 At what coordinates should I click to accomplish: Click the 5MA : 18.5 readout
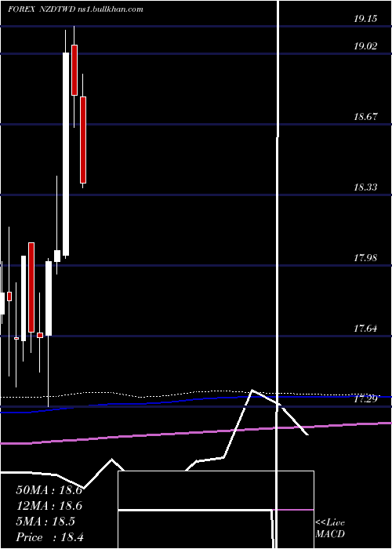point(45,522)
